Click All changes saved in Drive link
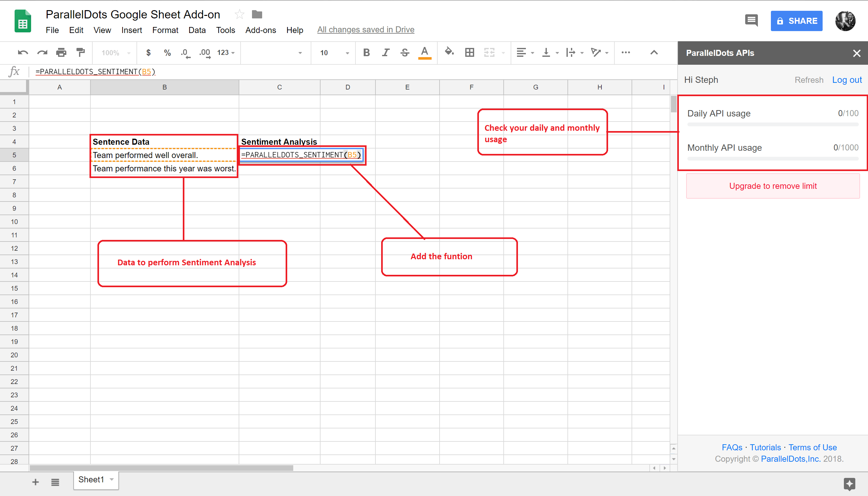The image size is (868, 496). [x=366, y=30]
